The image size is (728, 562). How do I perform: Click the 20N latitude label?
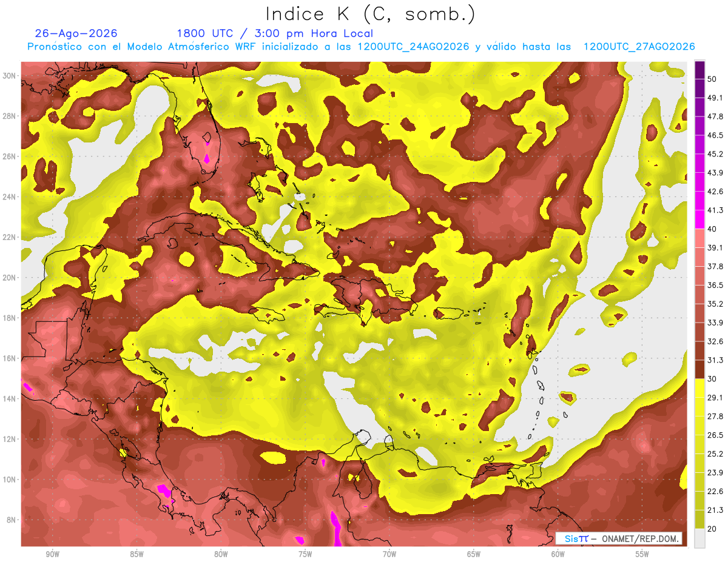10,278
